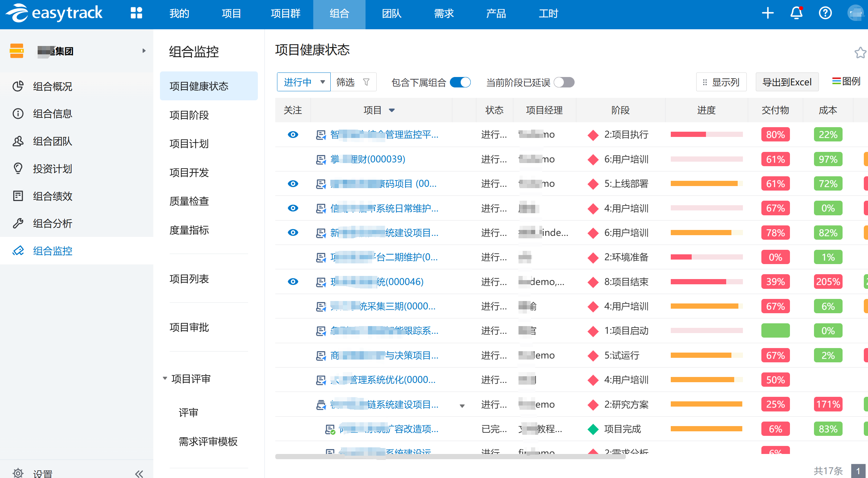Toggle watch eye on first project row
Viewport: 868px width, 478px height.
coord(293,134)
